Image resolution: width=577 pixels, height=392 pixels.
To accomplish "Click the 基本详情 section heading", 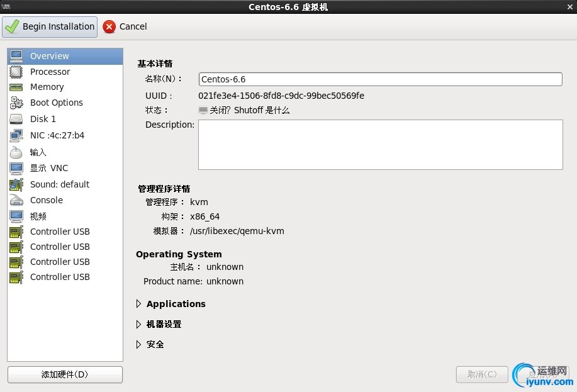I will pos(155,64).
